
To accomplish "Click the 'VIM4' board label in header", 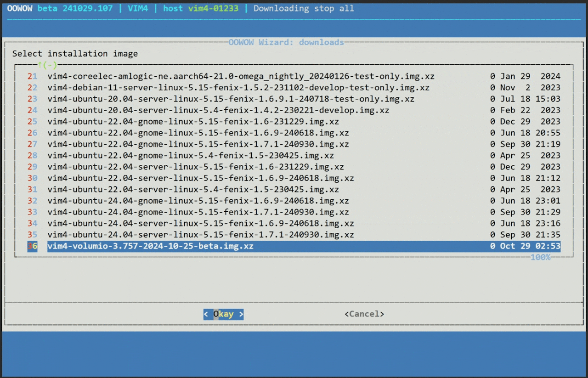I will point(138,8).
